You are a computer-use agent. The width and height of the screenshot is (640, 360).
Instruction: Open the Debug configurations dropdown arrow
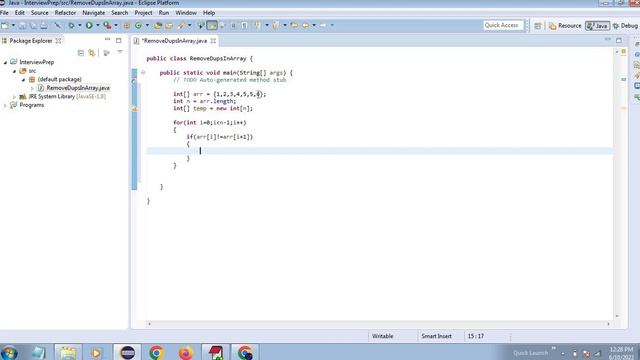click(x=80, y=25)
